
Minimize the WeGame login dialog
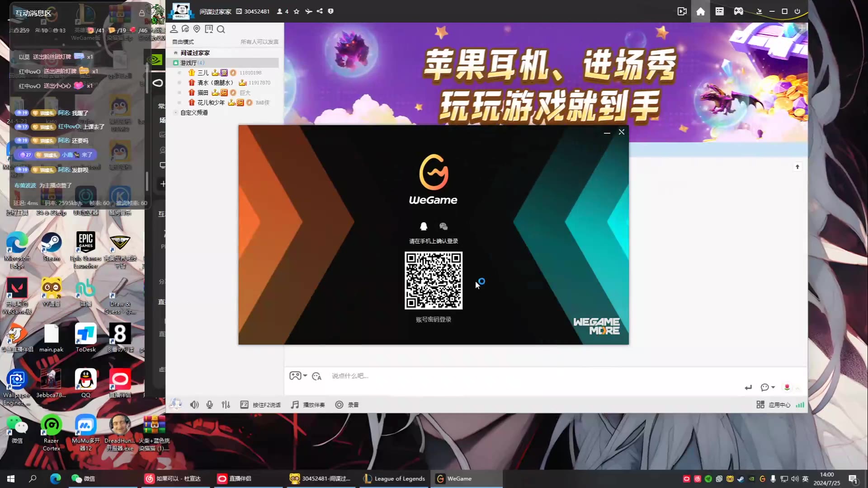pyautogui.click(x=607, y=132)
